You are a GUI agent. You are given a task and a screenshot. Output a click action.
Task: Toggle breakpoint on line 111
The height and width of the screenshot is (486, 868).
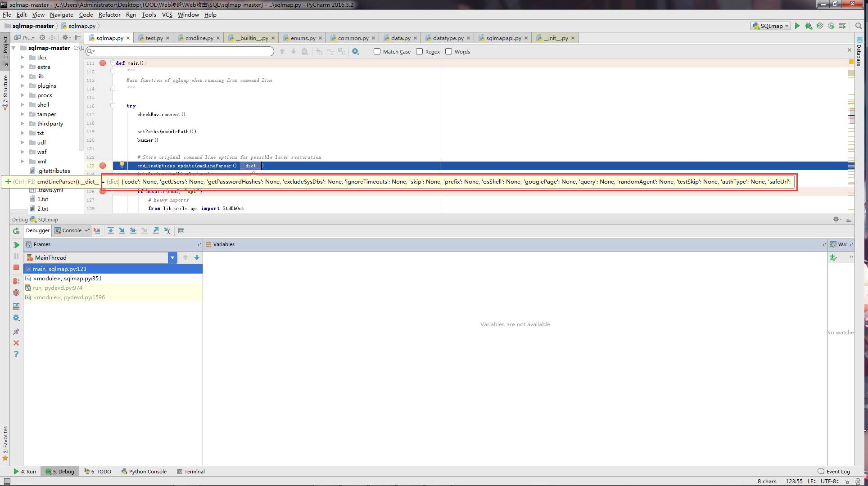(103, 63)
